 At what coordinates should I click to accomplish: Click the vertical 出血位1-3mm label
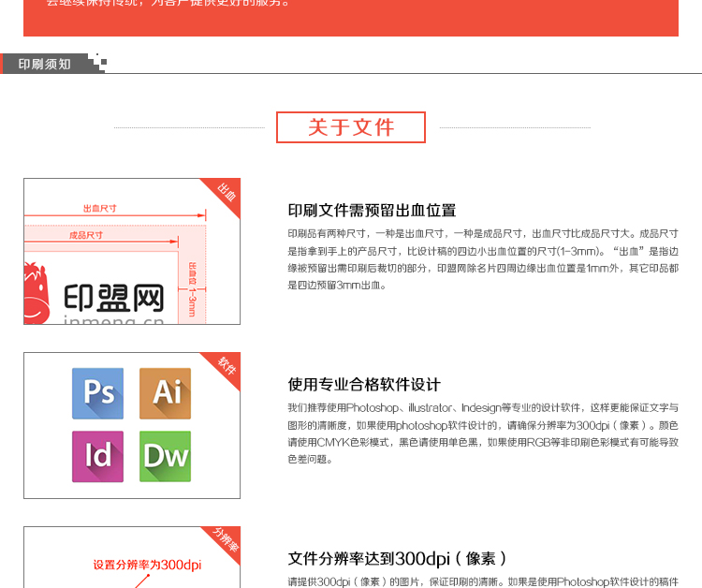coord(193,288)
